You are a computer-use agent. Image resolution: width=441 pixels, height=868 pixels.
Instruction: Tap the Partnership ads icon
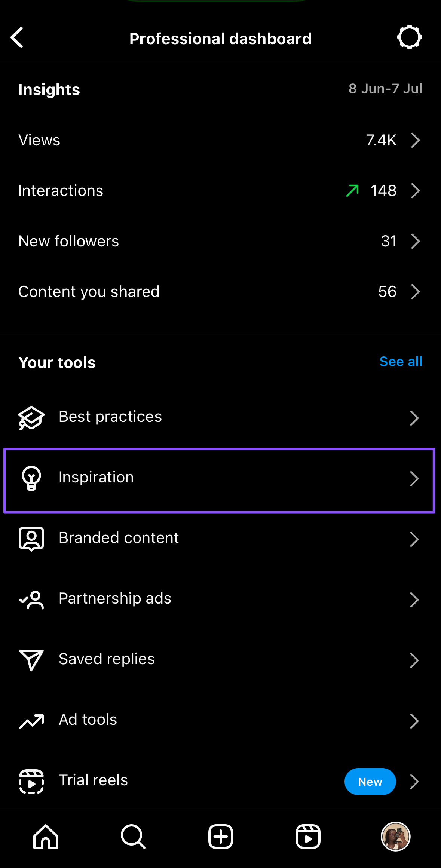(x=31, y=599)
